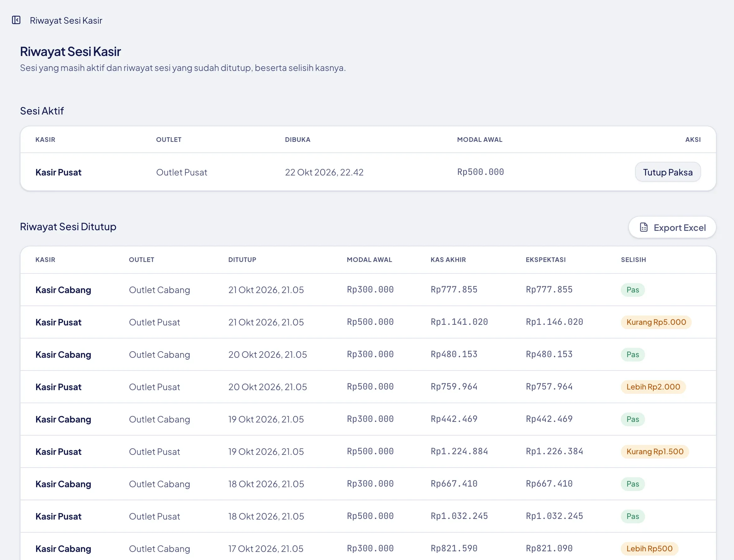This screenshot has width=734, height=560.
Task: Click the Lebih Rp2.000 badge
Action: tap(653, 387)
